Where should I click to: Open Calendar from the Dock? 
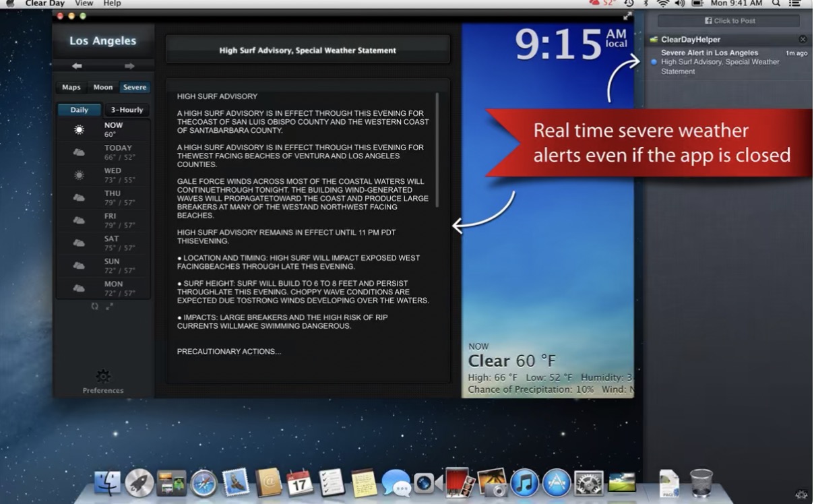[300, 483]
